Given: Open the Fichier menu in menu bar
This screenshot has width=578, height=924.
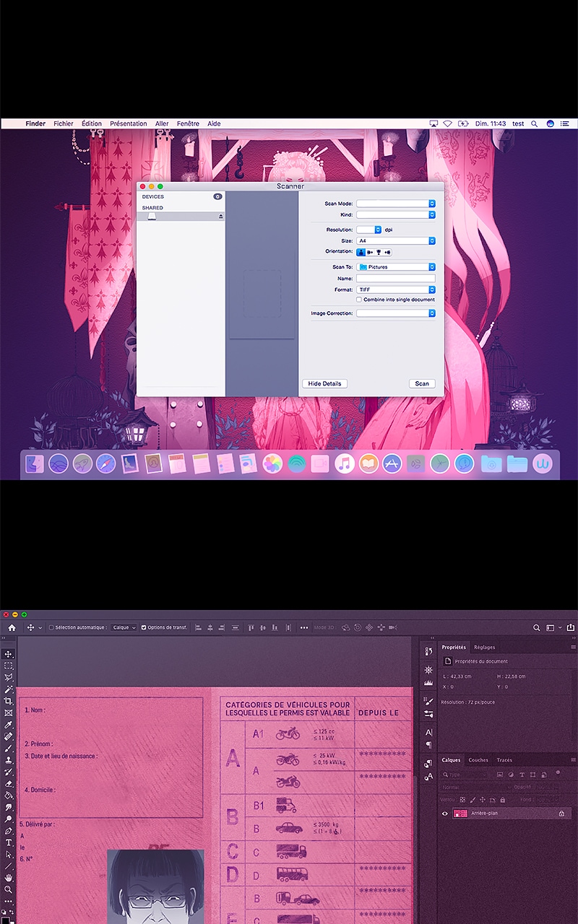Looking at the screenshot, I should 64,123.
